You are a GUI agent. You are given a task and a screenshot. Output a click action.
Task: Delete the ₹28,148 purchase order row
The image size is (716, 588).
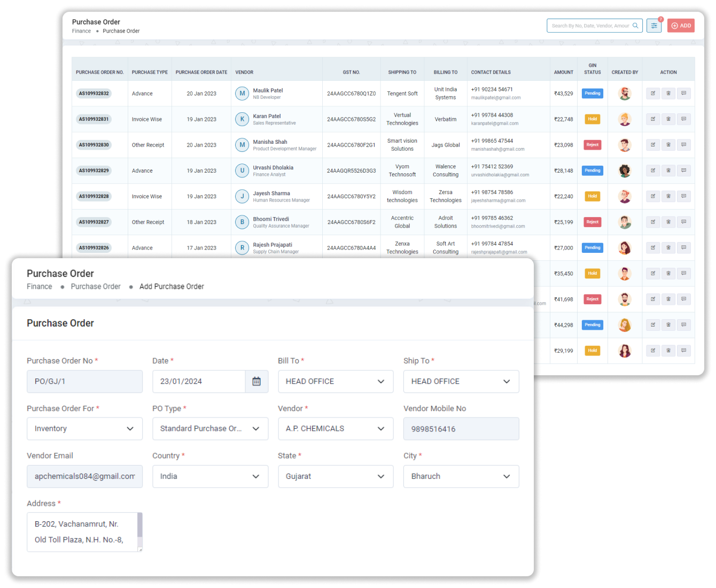click(x=668, y=171)
